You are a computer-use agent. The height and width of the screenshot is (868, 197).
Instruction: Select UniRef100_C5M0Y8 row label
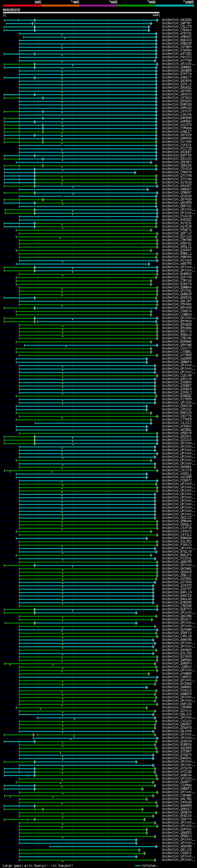[x=176, y=172]
